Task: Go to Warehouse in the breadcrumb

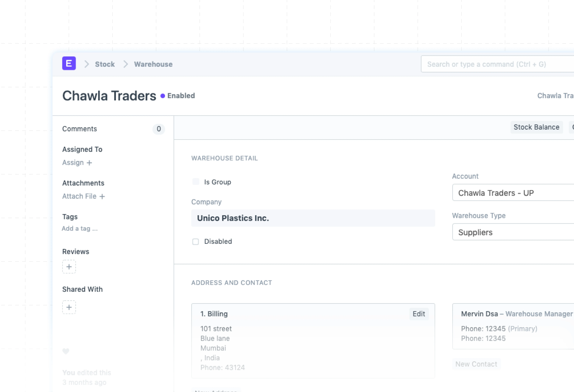Action: point(153,64)
